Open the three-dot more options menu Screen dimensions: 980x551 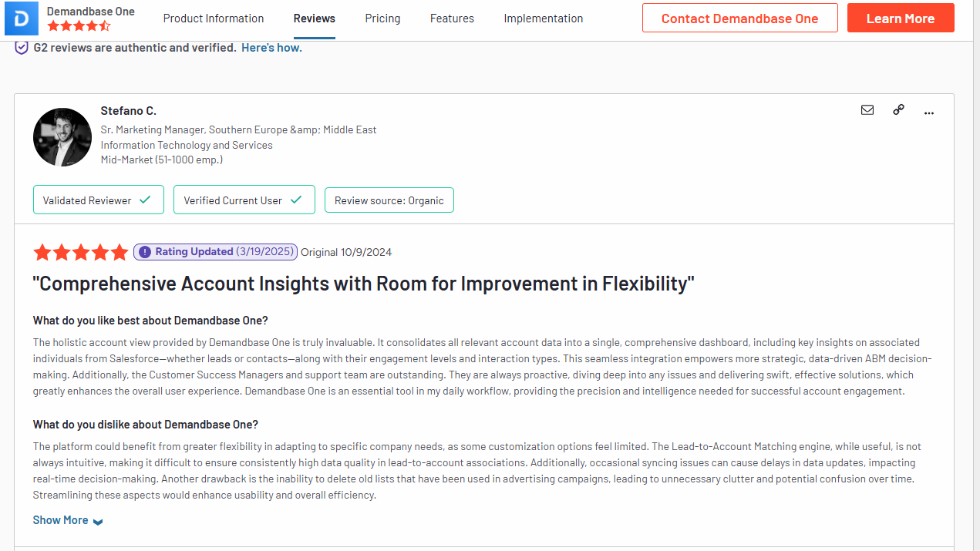pyautogui.click(x=929, y=113)
